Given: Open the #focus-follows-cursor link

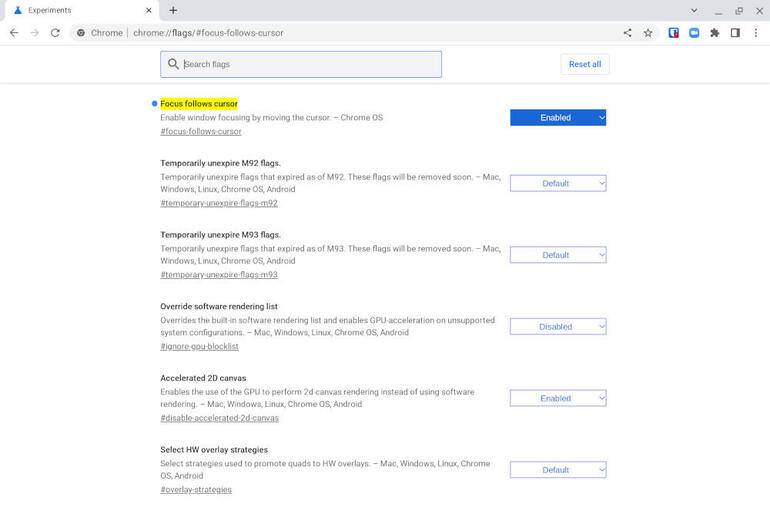Looking at the screenshot, I should click(x=201, y=132).
